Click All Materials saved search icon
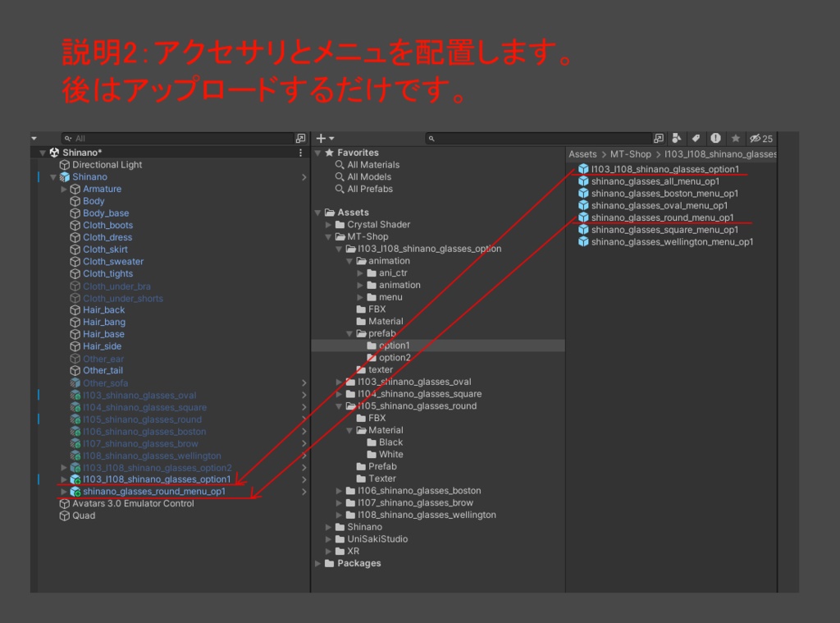 340,165
